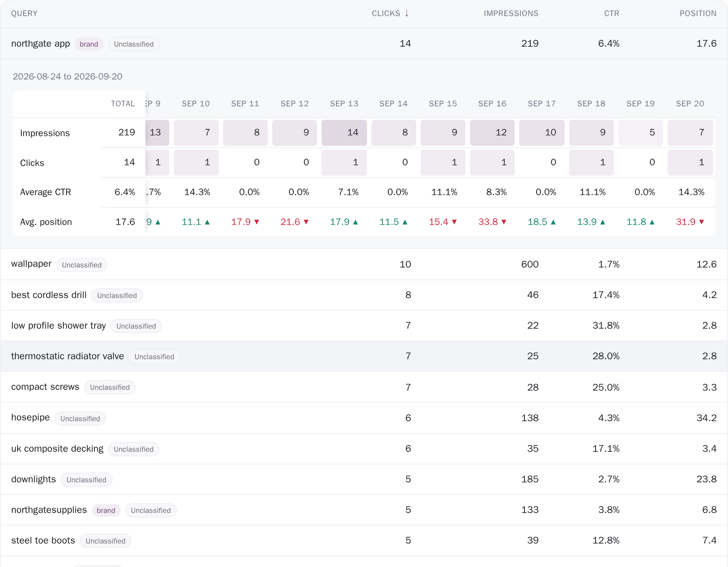Select the SEP 19 impressions cell showing 5
Screen dimensions: 728x567
pyautogui.click(x=640, y=132)
